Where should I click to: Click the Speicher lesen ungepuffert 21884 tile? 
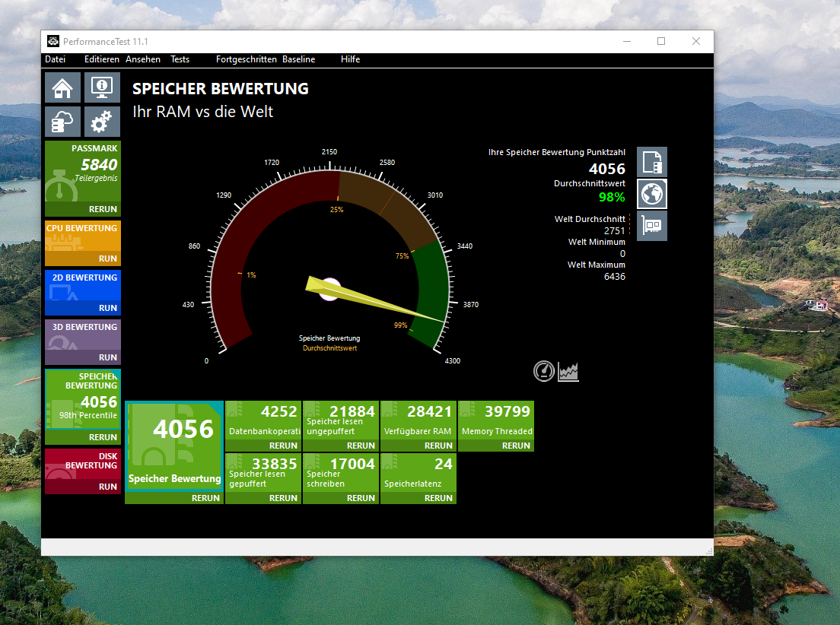(x=341, y=420)
